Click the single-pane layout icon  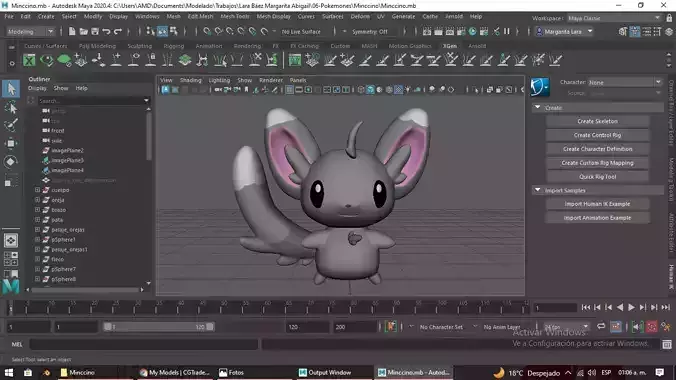11,240
